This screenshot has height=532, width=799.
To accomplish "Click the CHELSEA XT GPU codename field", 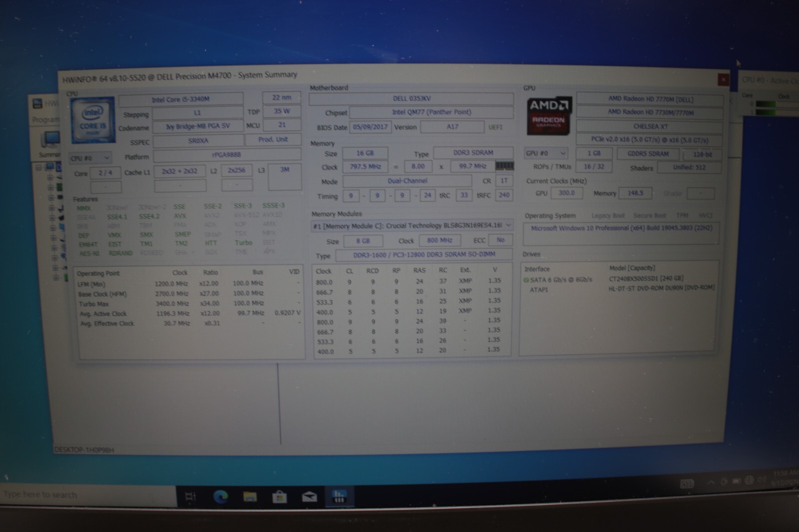I will coord(650,126).
